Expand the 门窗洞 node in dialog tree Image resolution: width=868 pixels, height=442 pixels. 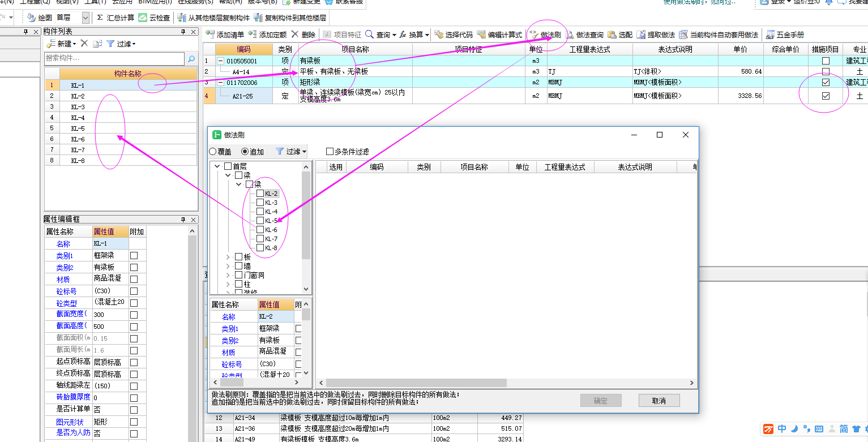[229, 275]
